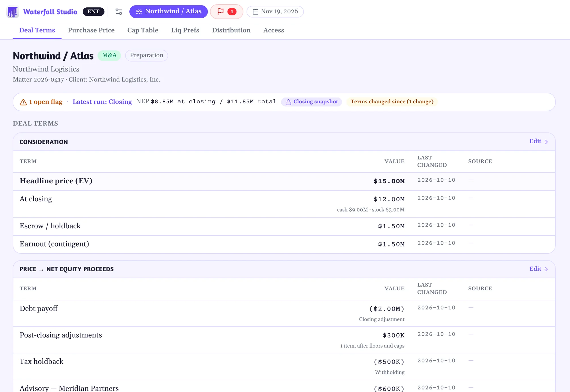Click the ($2.00M) debt payoff value

[387, 309]
